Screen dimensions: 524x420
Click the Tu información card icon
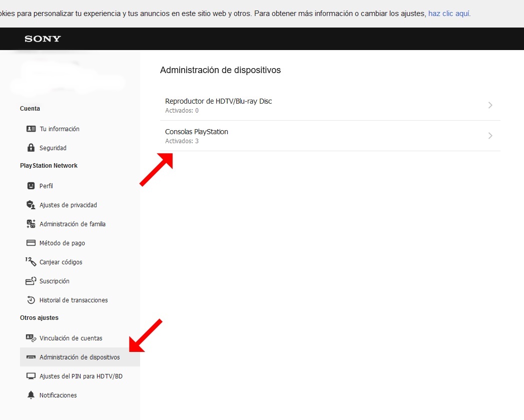(31, 129)
